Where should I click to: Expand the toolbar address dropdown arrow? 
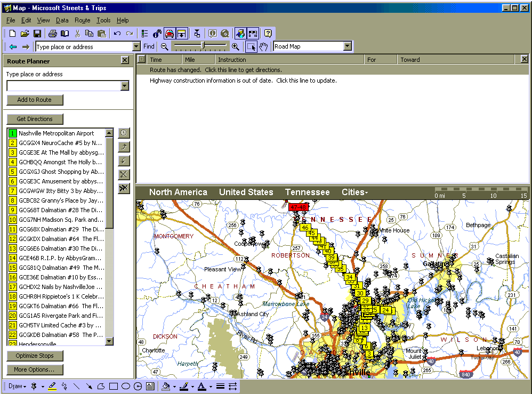[x=136, y=46]
